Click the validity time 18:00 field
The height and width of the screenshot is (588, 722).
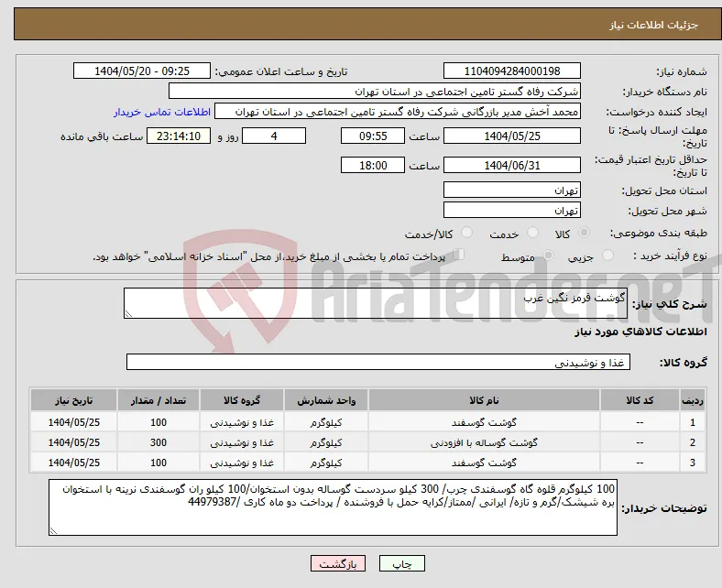(x=373, y=165)
